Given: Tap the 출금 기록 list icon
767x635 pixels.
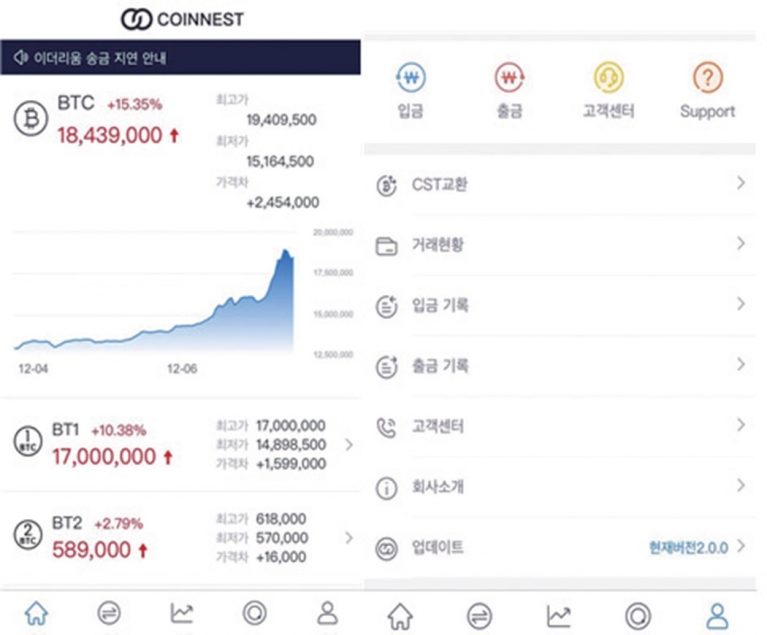Looking at the screenshot, I should coord(386,367).
